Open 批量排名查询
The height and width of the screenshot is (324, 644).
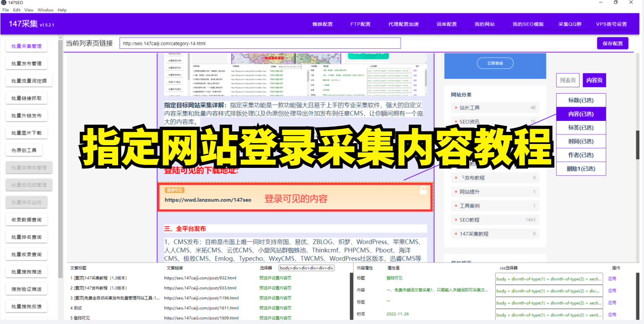(x=26, y=237)
